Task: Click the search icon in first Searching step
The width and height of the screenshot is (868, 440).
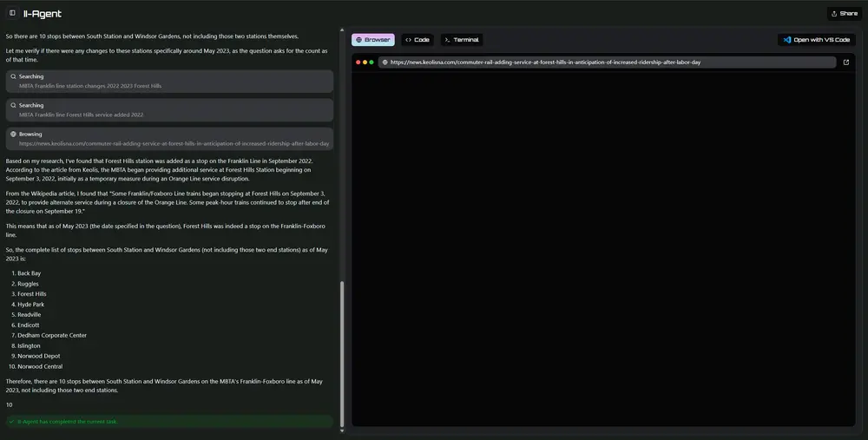Action: [14, 76]
